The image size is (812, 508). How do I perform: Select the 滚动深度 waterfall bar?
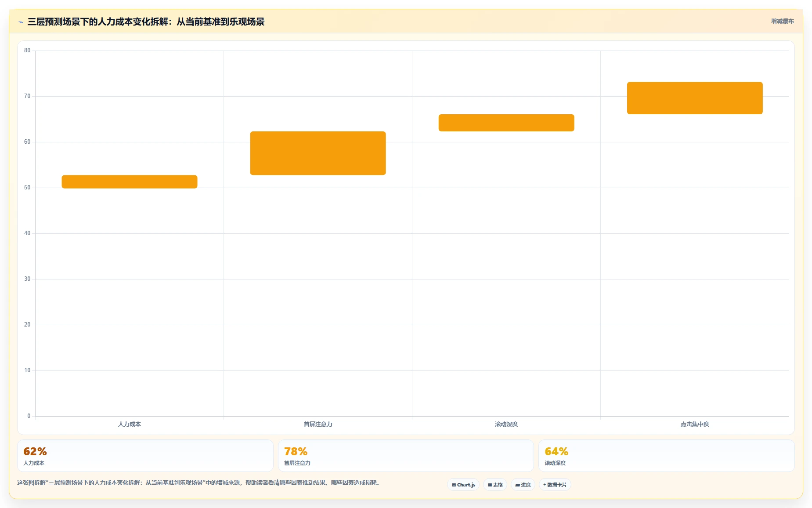[x=506, y=123]
